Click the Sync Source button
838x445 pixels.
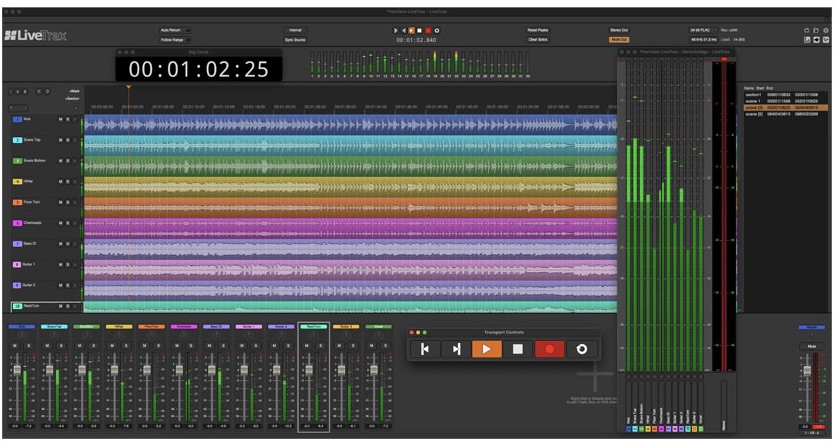click(296, 40)
